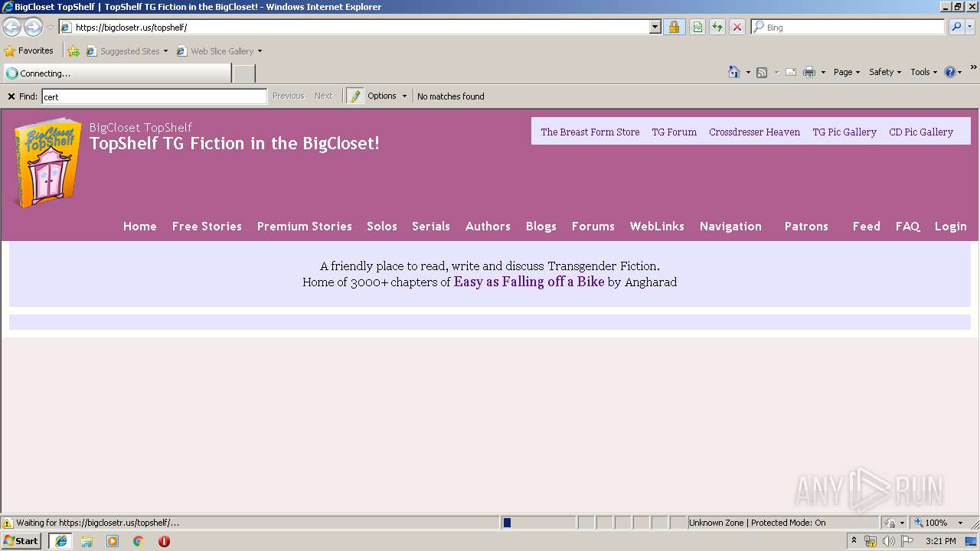Screen dimensions: 980x551
Task: Open the volume speaker tray icon
Action: point(888,541)
